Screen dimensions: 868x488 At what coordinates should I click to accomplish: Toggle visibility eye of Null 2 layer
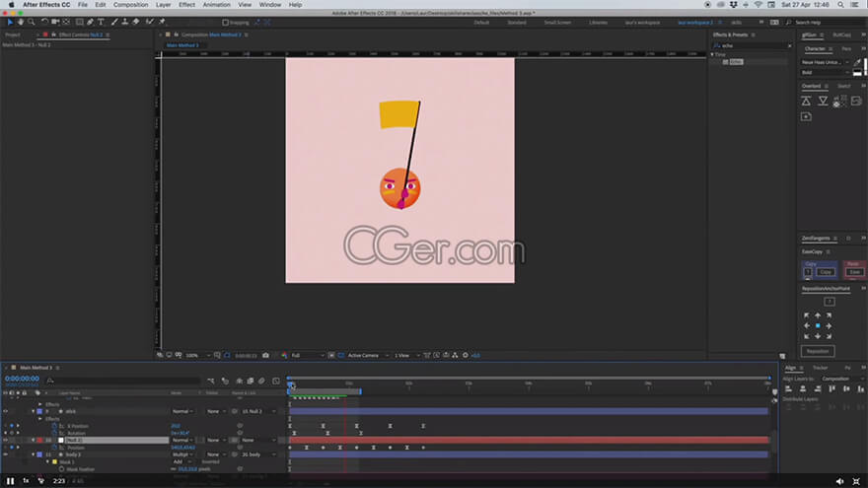pyautogui.click(x=6, y=441)
